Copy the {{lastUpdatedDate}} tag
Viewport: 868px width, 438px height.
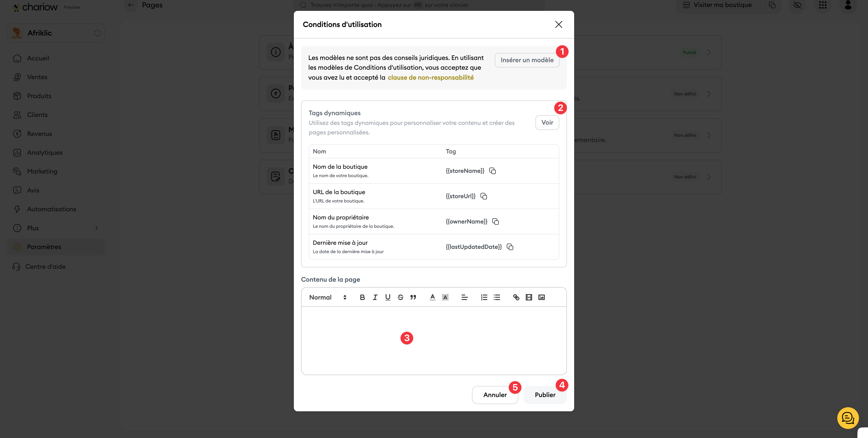(x=510, y=247)
